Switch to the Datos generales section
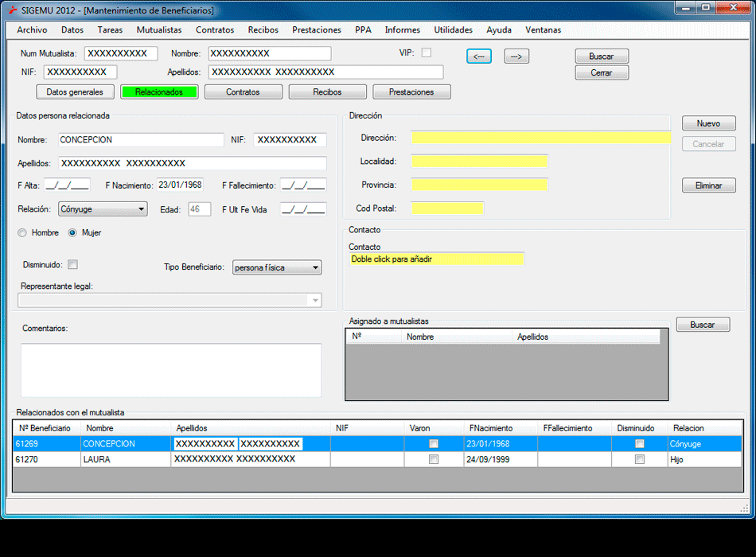Screen dimensions: 756x557 coord(76,92)
